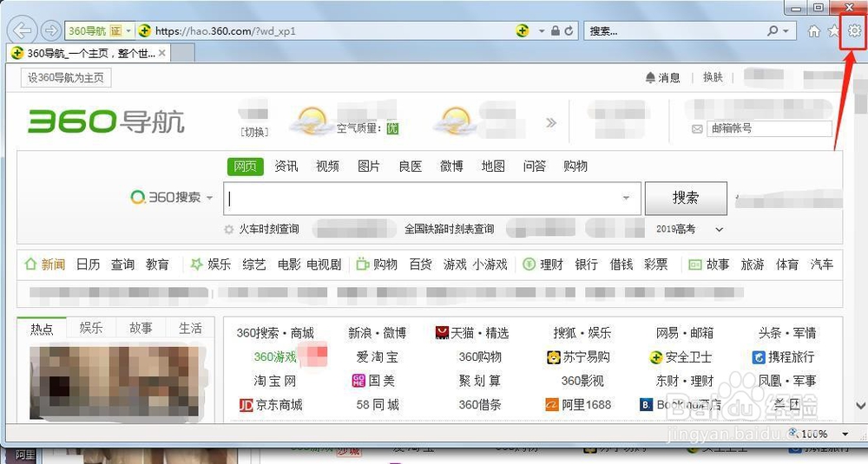Click the security lock icon in address bar
This screenshot has height=464, width=868.
pos(556,31)
